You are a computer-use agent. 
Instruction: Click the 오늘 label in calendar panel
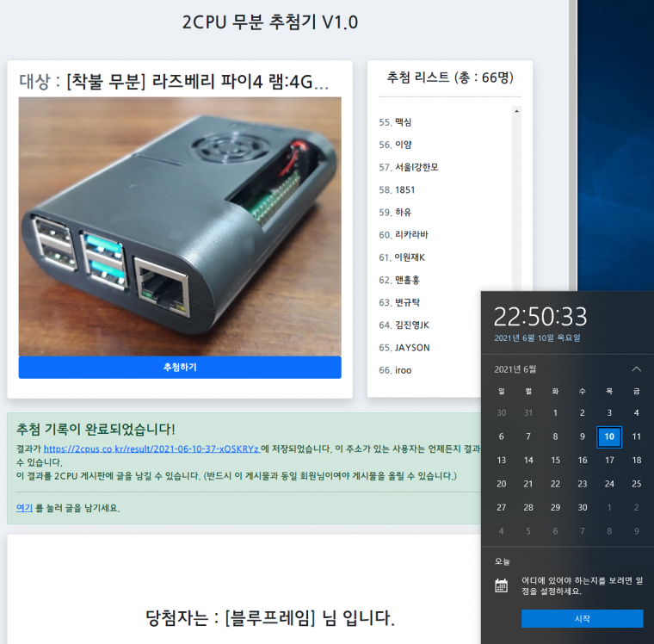coord(503,561)
